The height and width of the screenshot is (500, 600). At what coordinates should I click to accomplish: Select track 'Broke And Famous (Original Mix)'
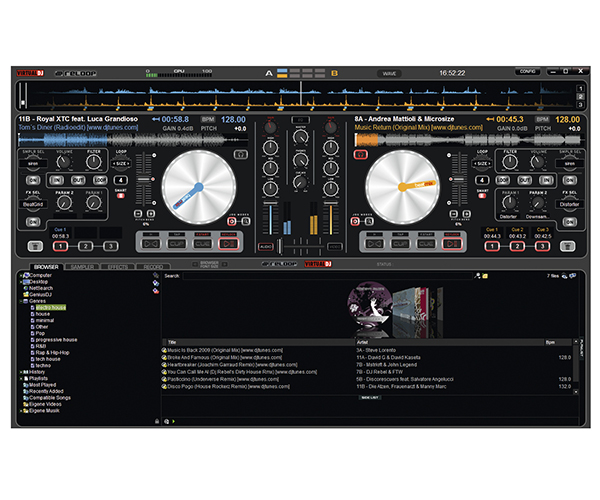(x=225, y=357)
